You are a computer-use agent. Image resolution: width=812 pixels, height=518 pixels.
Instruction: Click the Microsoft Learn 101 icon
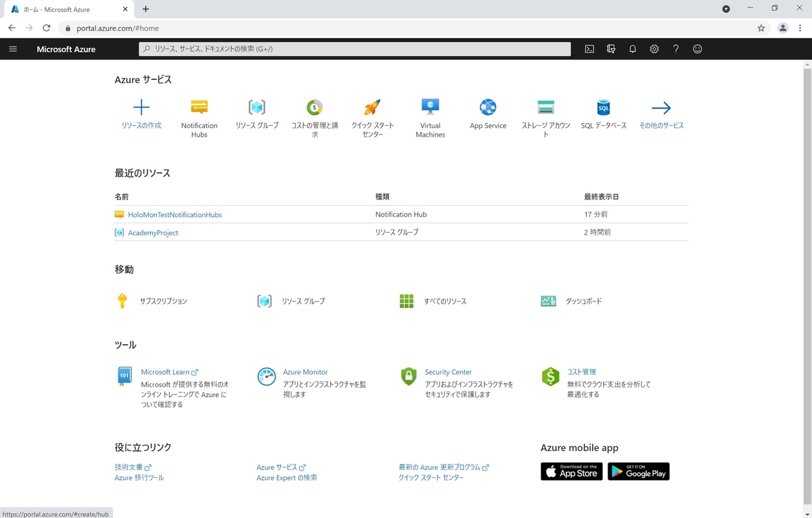125,377
